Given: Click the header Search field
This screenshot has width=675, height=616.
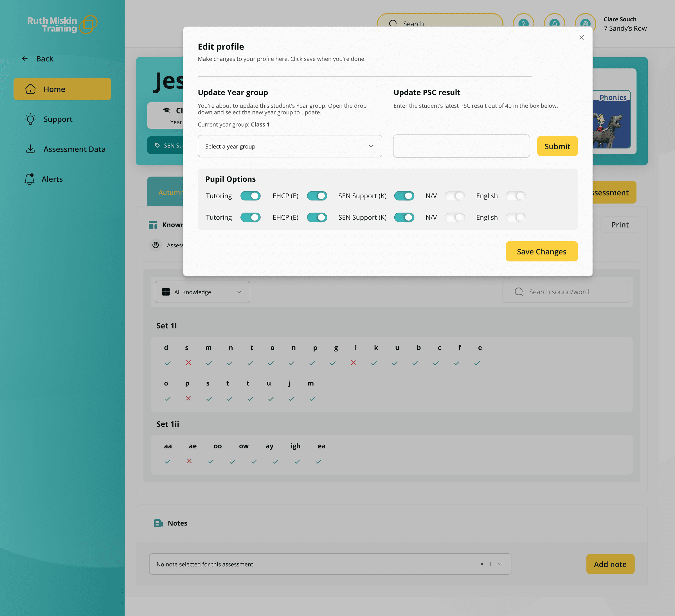Looking at the screenshot, I should coord(440,20).
